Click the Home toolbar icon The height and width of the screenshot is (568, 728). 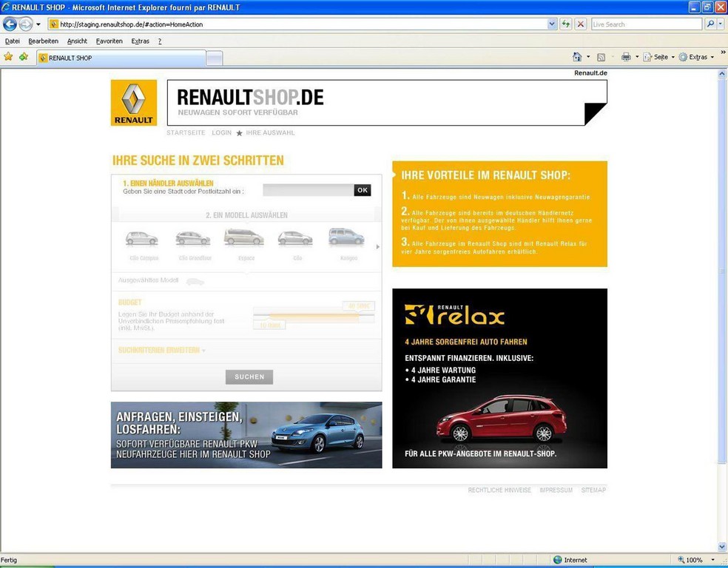576,57
